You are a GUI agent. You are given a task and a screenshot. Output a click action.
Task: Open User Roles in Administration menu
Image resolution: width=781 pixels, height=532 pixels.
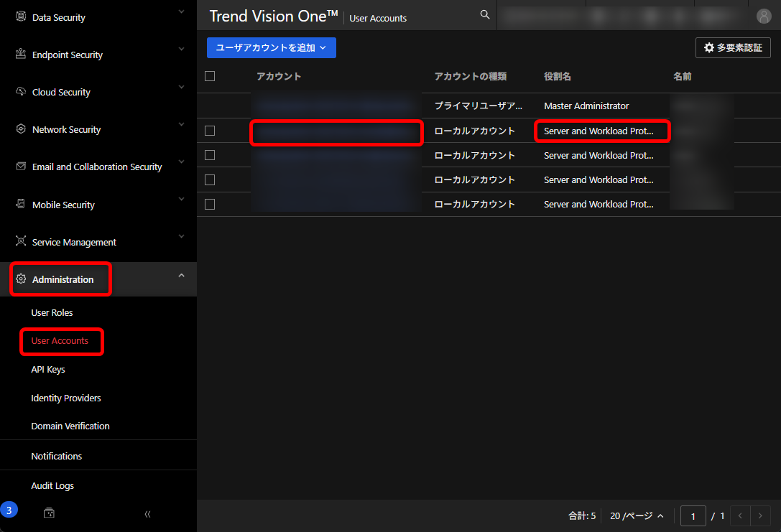click(x=52, y=312)
